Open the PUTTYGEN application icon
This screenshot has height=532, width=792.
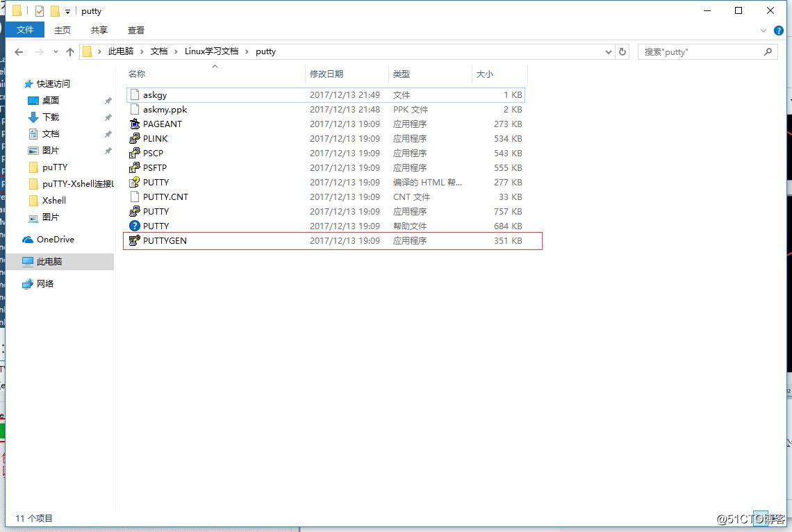134,241
